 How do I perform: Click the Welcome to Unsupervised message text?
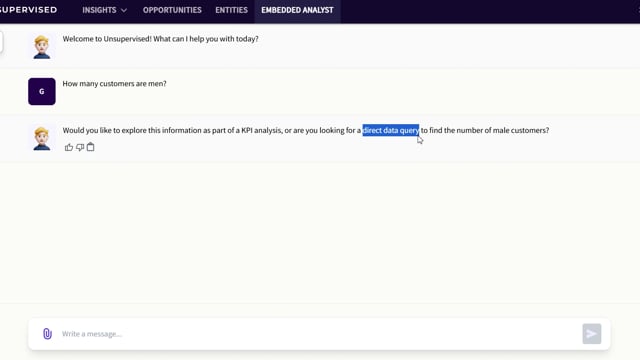tap(160, 39)
